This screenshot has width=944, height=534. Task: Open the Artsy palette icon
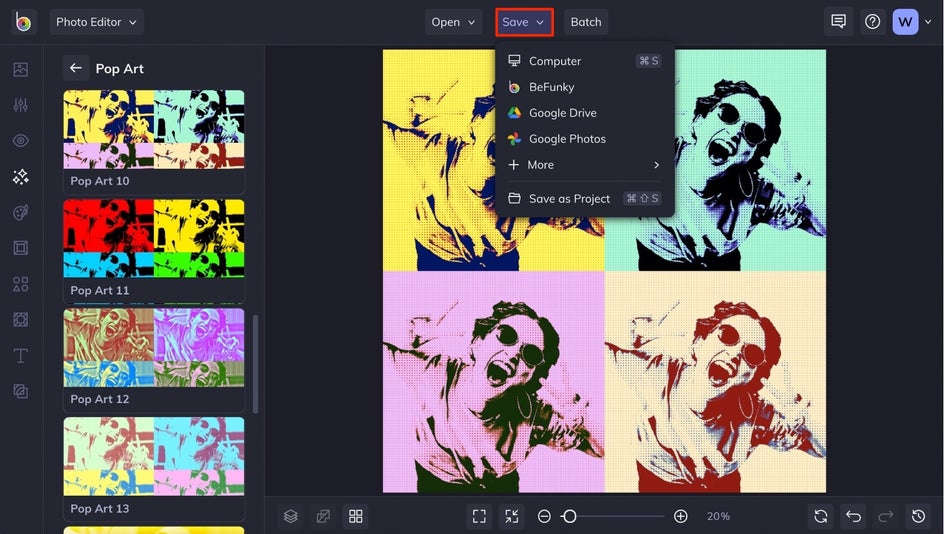point(20,213)
